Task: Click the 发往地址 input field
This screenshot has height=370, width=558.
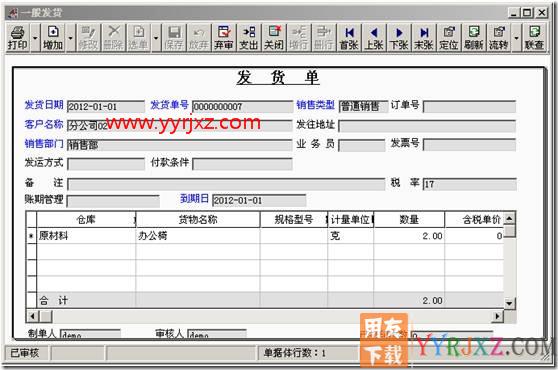Action: point(427,126)
